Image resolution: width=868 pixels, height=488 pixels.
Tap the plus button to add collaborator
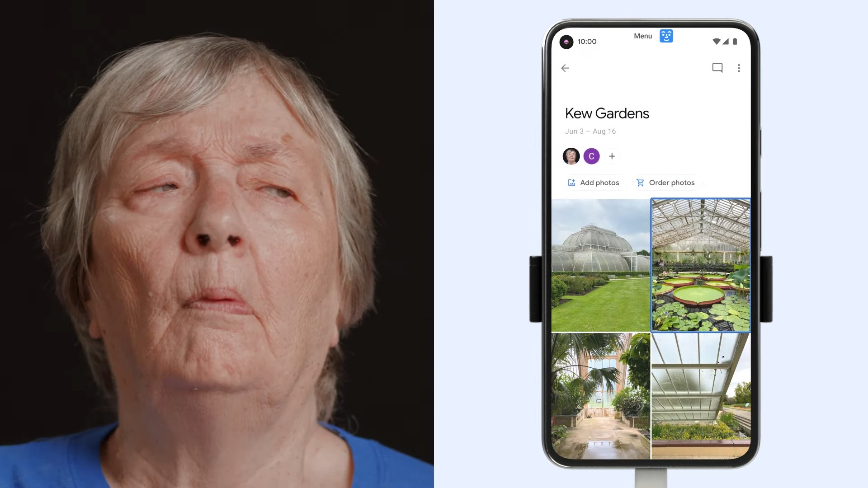(x=612, y=156)
